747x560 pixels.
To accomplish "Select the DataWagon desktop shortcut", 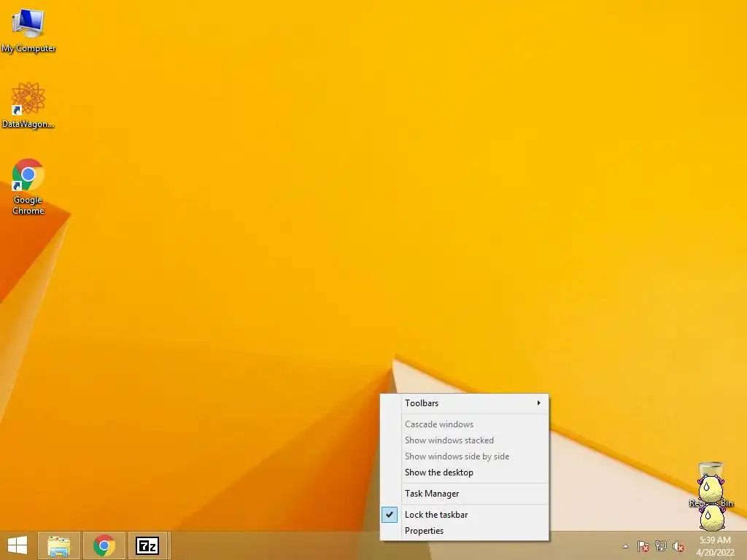I will click(x=28, y=106).
